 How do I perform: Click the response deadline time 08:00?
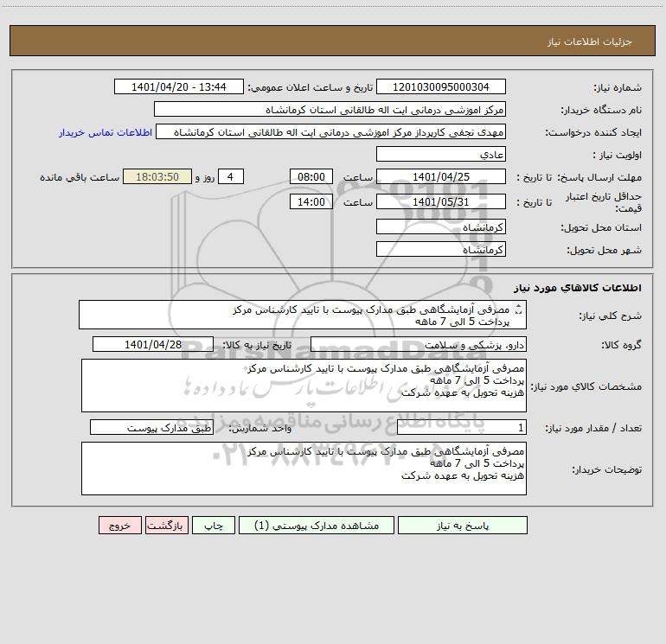click(x=311, y=176)
